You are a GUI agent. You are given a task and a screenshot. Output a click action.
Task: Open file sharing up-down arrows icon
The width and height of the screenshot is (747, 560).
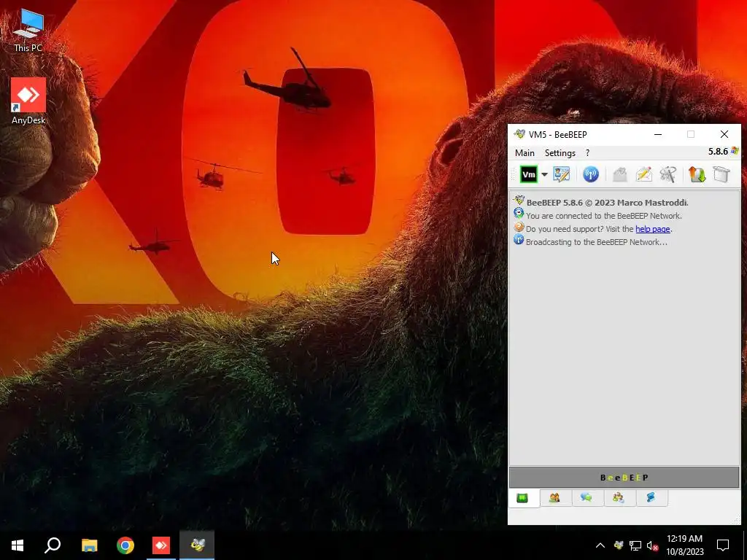click(697, 174)
